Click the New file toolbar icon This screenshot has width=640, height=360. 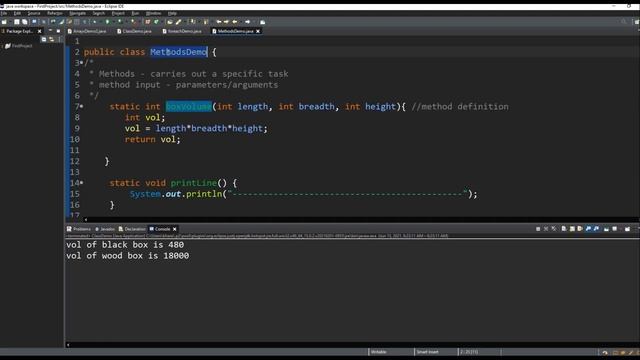coord(4,22)
